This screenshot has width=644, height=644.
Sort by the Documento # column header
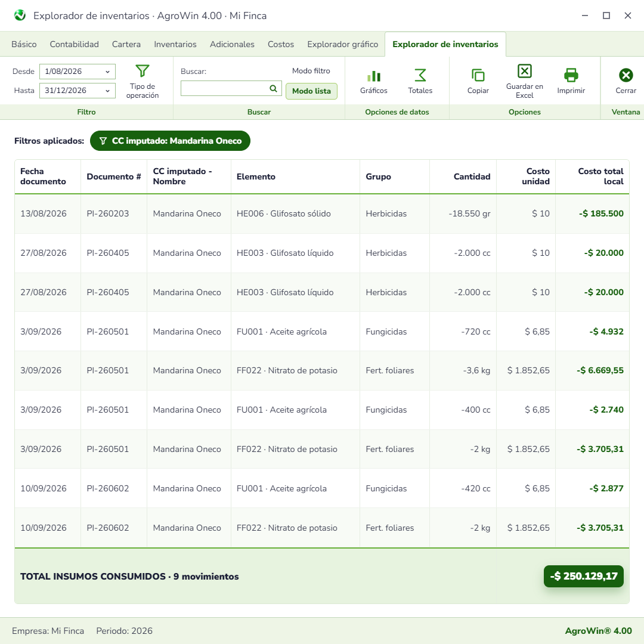click(x=114, y=177)
